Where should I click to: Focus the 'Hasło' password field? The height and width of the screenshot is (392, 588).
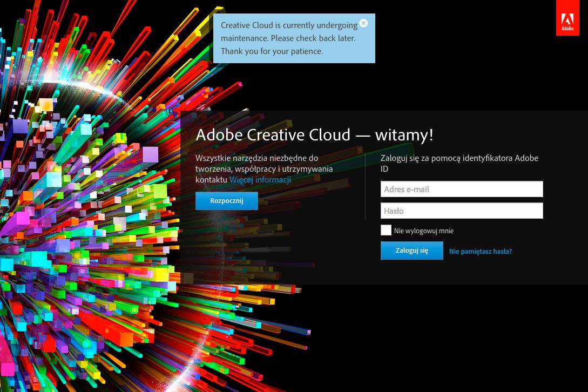[462, 211]
